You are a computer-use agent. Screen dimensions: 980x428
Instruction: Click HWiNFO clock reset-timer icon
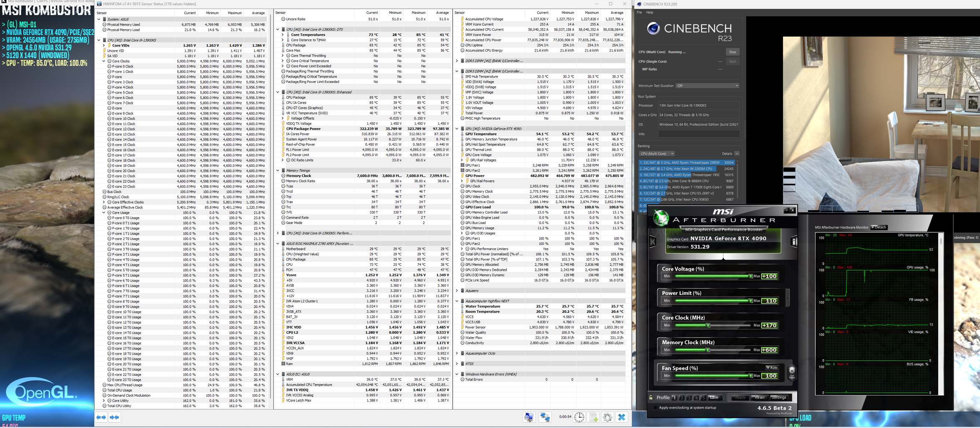[x=579, y=417]
